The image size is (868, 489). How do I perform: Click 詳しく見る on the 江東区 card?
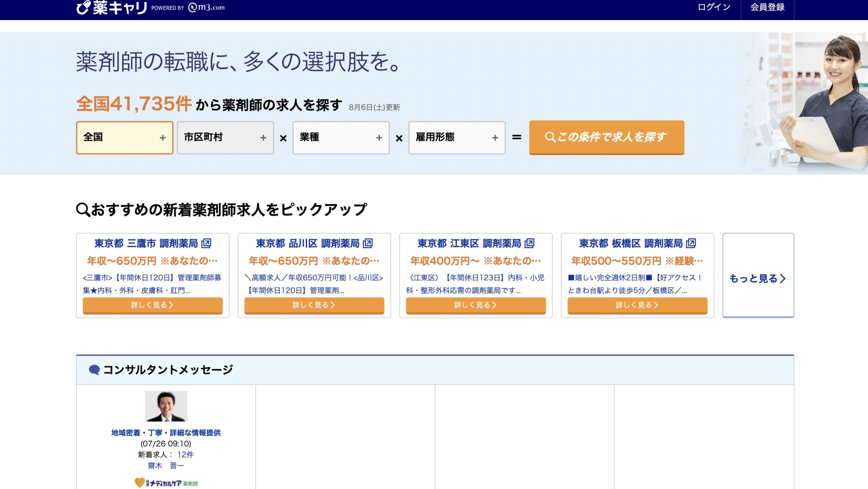476,305
